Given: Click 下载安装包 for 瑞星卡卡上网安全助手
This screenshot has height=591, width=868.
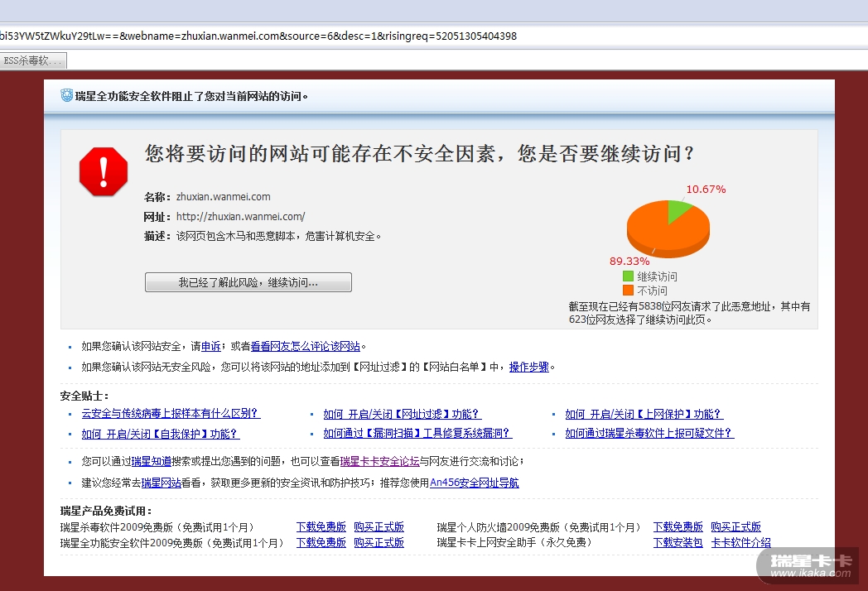Looking at the screenshot, I should pos(678,543).
